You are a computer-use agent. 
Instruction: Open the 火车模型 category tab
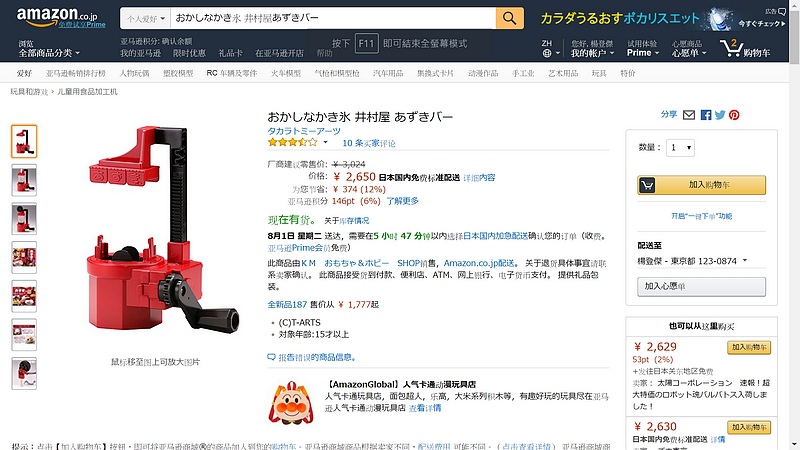(286, 73)
